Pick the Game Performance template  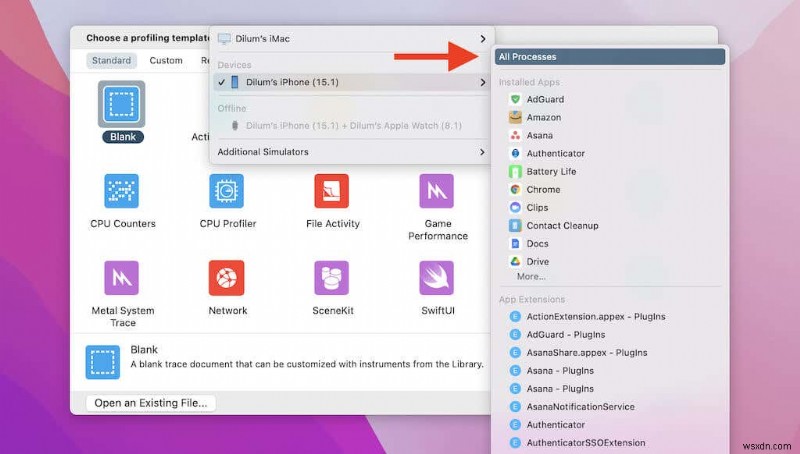437,191
